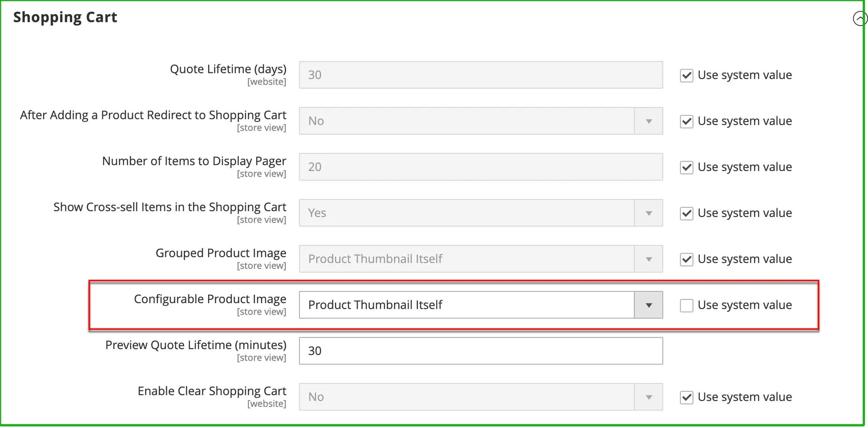868x428 pixels.
Task: Uncheck Use system value for Enable Clear Shopping Cart
Action: click(x=686, y=397)
